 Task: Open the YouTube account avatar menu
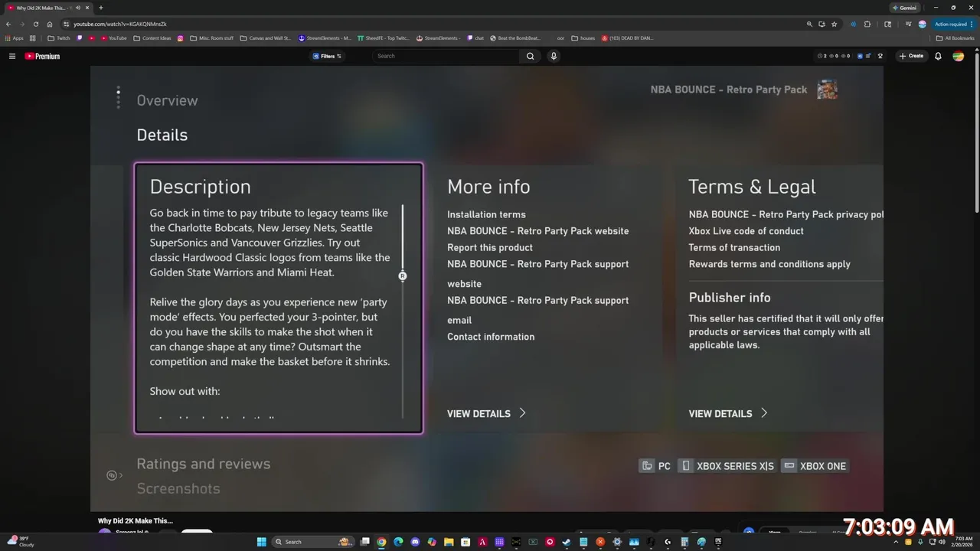(x=958, y=56)
